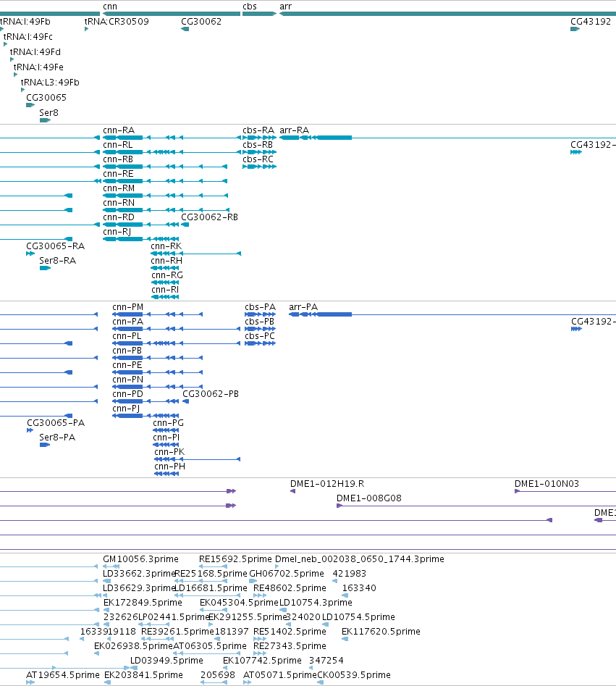Select the cnn-RD transcript label

pyautogui.click(x=119, y=217)
